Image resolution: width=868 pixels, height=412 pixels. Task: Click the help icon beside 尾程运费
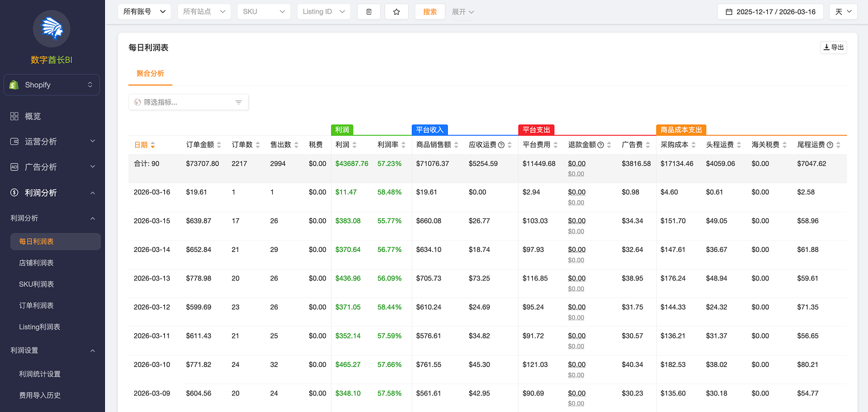pos(829,145)
